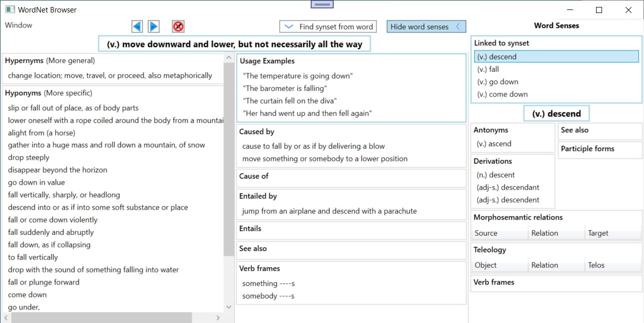Image resolution: width=644 pixels, height=323 pixels.
Task: Select hyponym 'fall or plunge forward'
Action: (x=43, y=283)
